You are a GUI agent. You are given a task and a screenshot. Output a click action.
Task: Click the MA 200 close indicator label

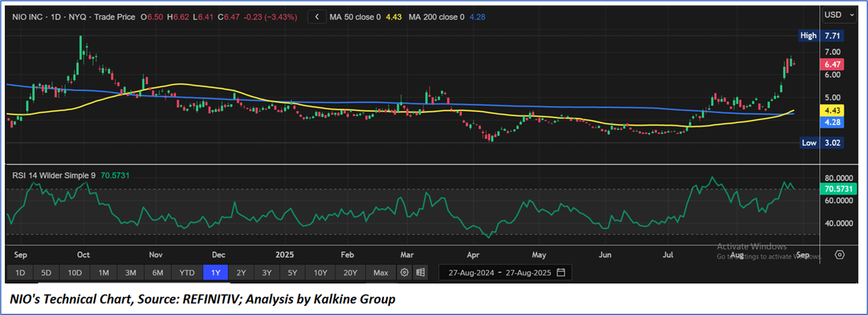coord(436,17)
